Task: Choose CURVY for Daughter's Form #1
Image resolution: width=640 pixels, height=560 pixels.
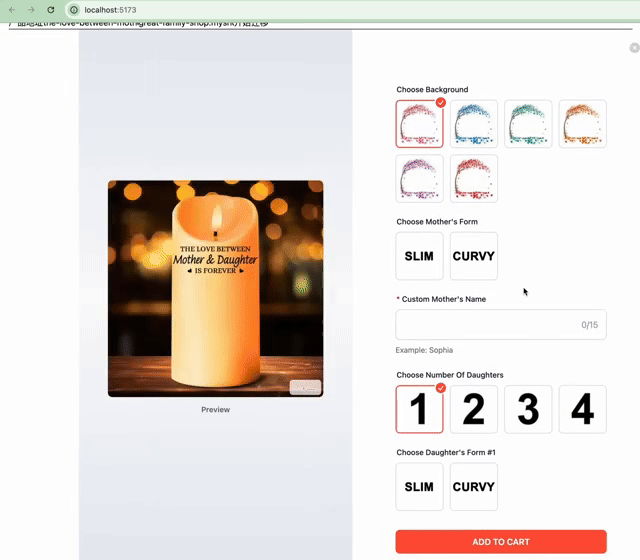Action: 473,487
